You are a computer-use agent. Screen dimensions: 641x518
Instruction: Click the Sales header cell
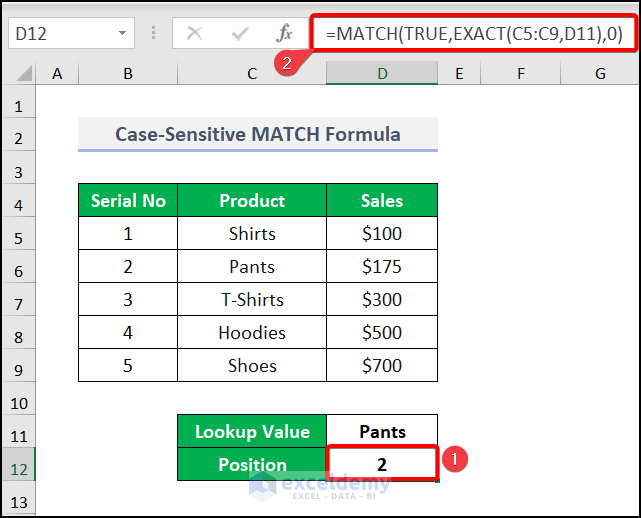coord(382,201)
